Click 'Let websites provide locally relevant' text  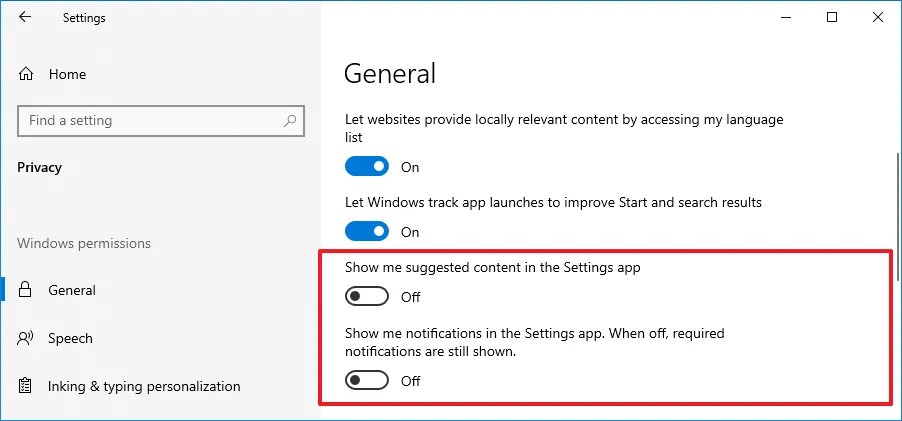pos(564,128)
